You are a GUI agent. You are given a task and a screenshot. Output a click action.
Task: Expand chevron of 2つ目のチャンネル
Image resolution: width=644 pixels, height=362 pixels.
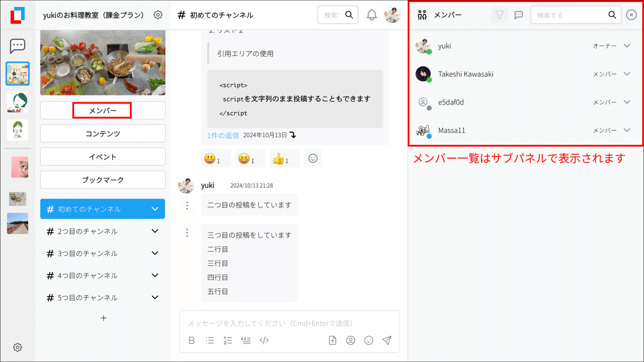(155, 231)
